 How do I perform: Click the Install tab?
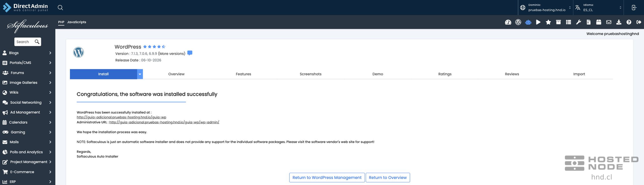pos(103,74)
